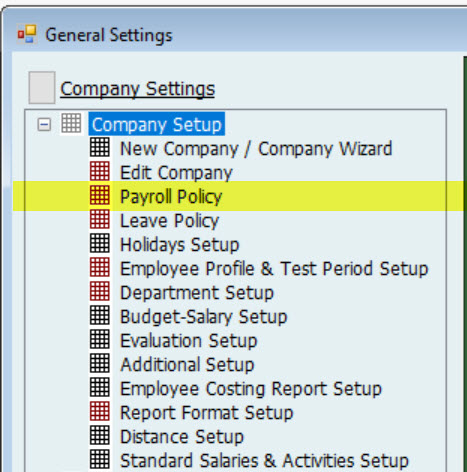
Task: Choose Additional Setup from the list
Action: [x=187, y=365]
